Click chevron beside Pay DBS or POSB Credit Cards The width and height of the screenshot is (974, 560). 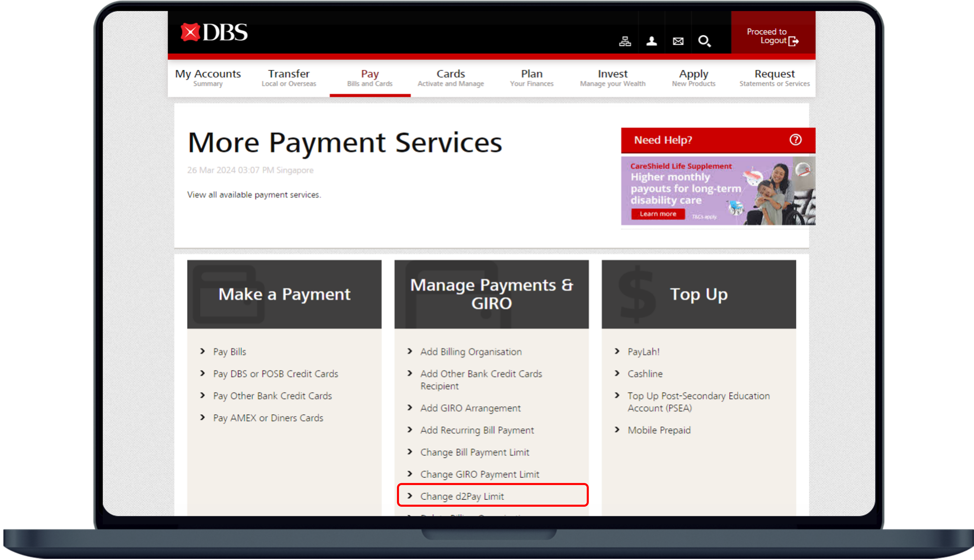coord(202,373)
